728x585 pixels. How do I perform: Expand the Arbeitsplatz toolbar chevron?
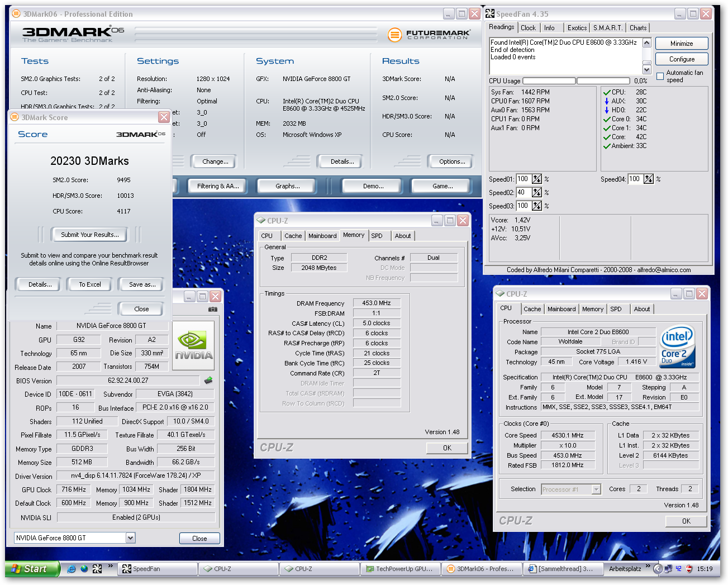pos(648,567)
